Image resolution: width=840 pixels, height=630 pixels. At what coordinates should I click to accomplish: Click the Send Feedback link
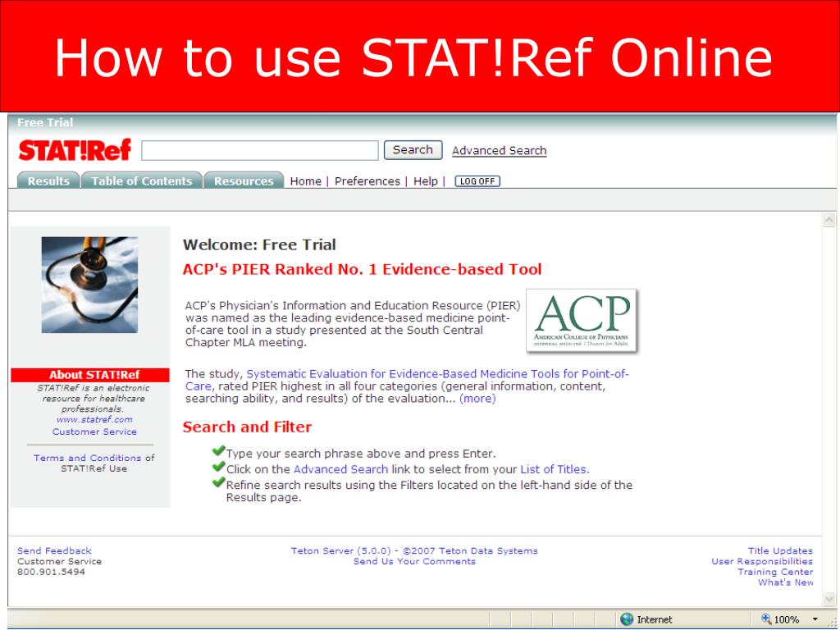point(54,550)
